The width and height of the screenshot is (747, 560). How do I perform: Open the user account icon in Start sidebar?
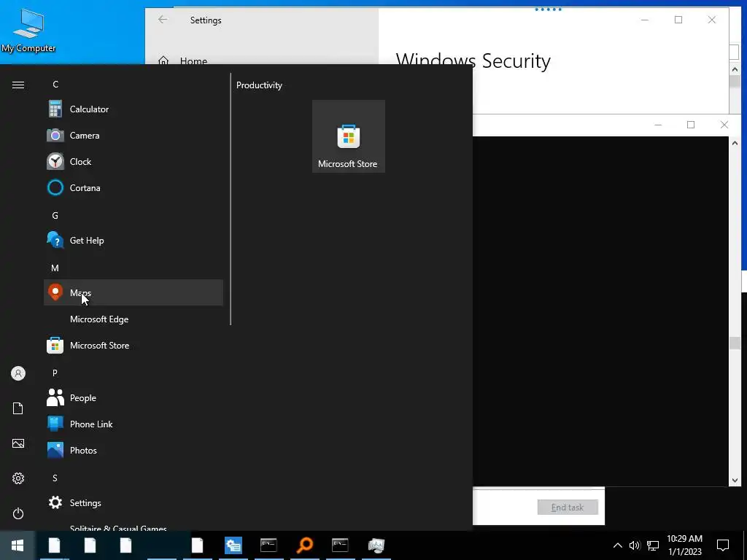point(18,373)
